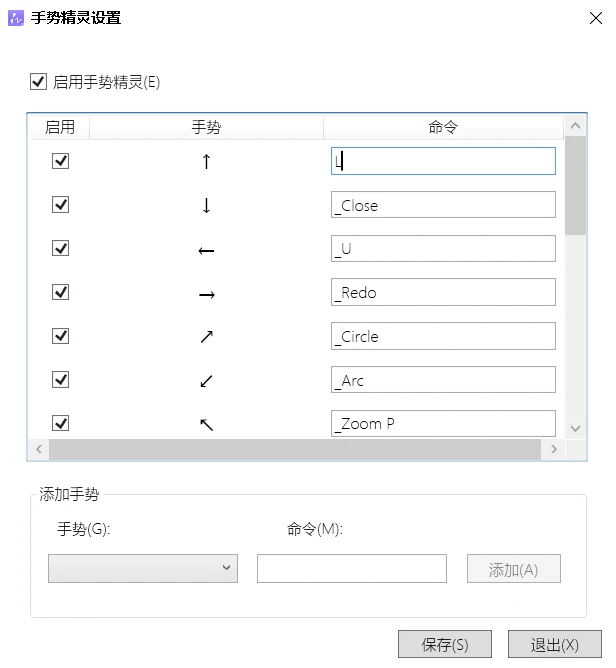
Task: Disable the checkbox for the _Close gesture
Action: pyautogui.click(x=60, y=204)
